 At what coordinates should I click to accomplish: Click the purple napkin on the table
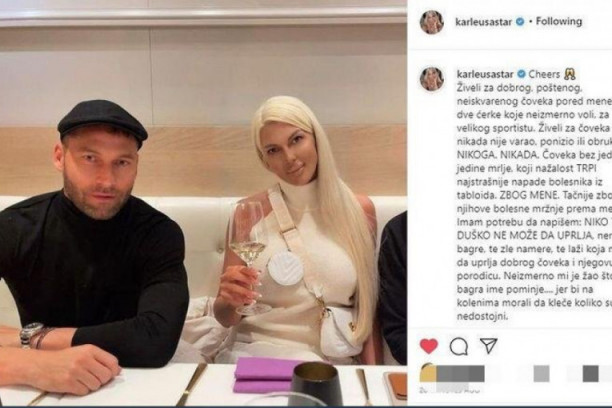click(x=269, y=374)
